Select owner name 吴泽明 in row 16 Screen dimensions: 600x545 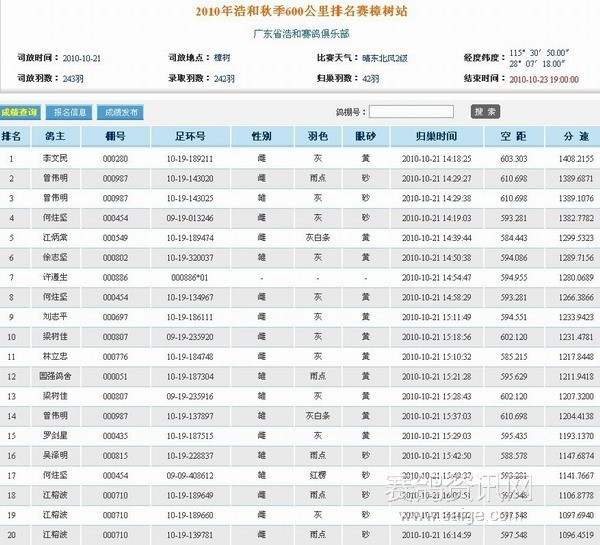(55, 455)
